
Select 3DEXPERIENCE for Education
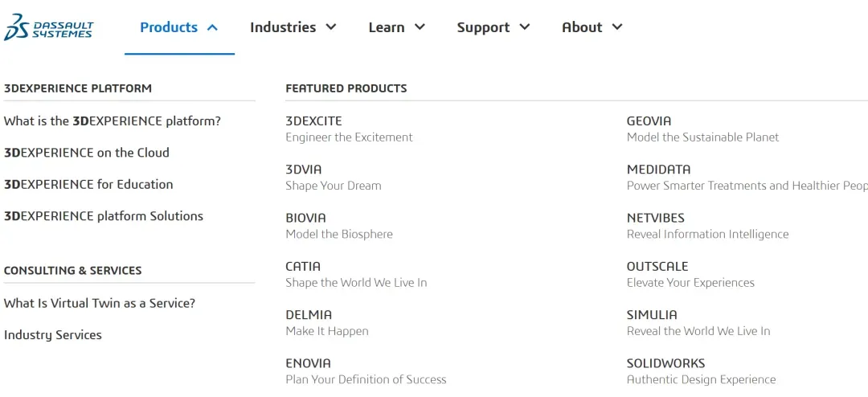[88, 184]
